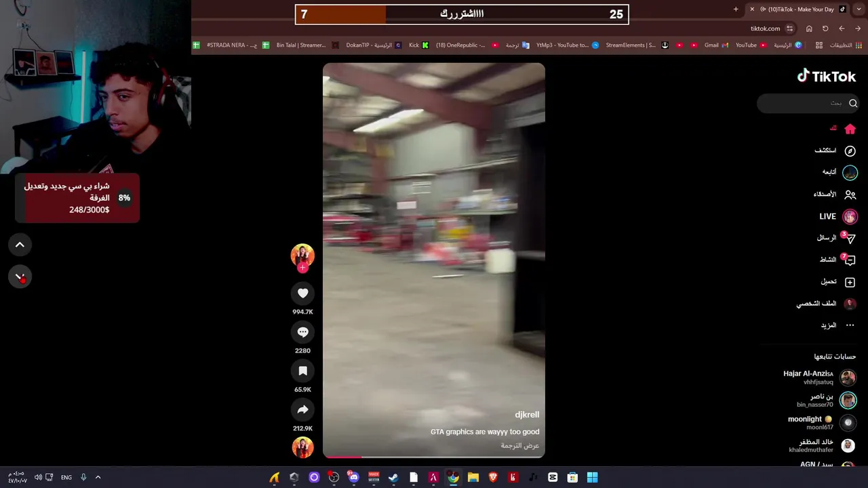Open the creator avatar above the like button
The width and height of the screenshot is (868, 488).
tap(302, 255)
